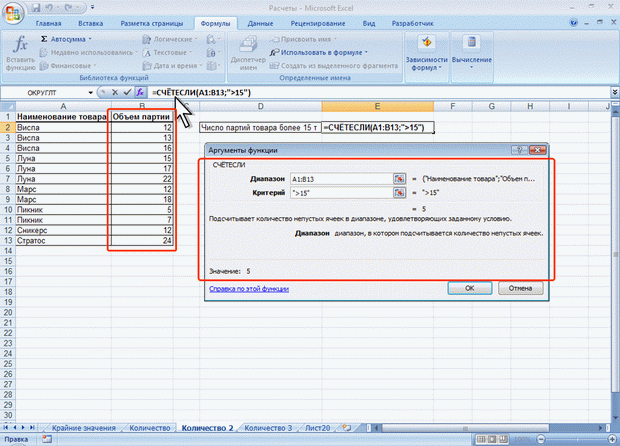The height and width of the screenshot is (446, 620).
Task: Open Дата и время functions dropdown
Action: (172, 66)
